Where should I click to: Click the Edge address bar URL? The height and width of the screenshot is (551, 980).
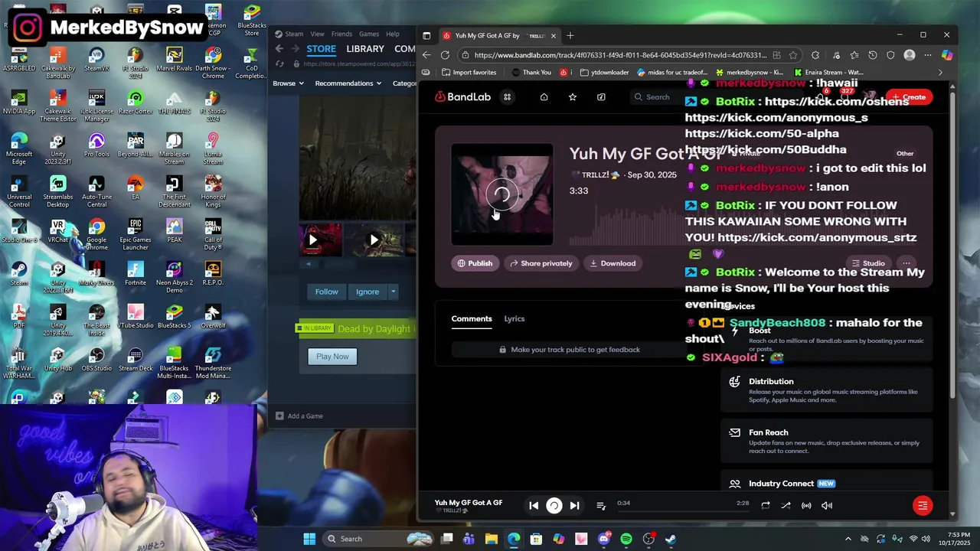620,55
